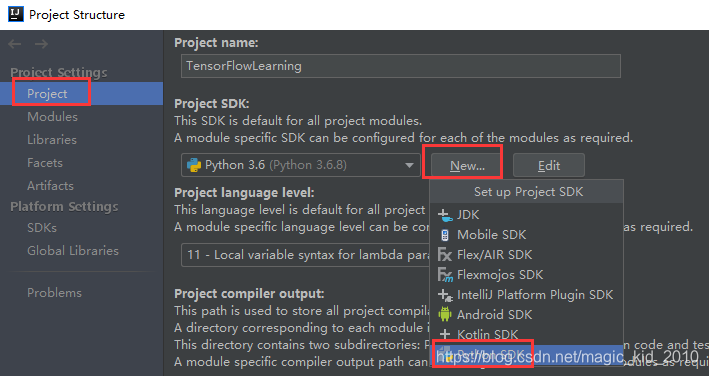Choose Android SDK menu entry
The image size is (709, 376).
[x=526, y=315]
